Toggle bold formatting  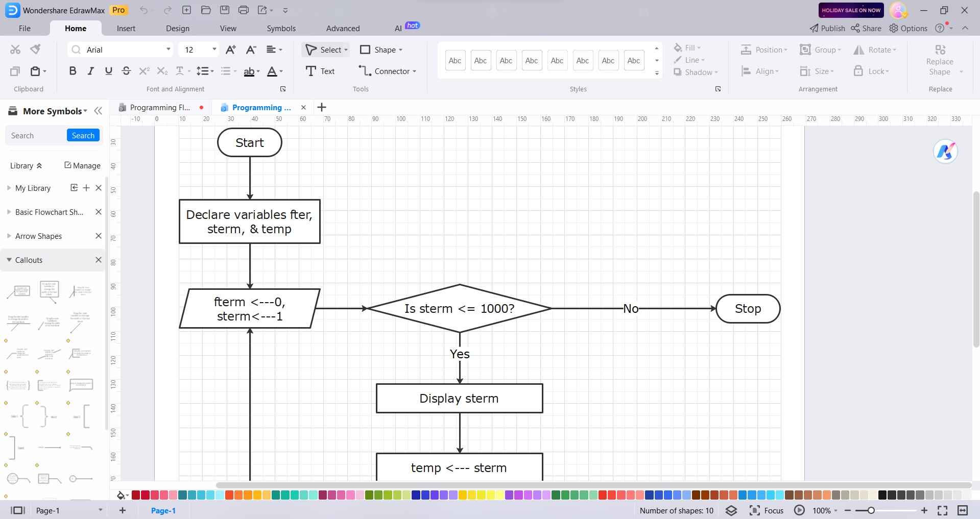tap(73, 71)
